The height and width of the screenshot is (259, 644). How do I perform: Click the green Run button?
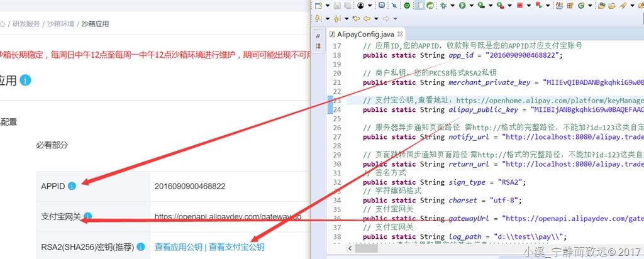click(x=462, y=5)
